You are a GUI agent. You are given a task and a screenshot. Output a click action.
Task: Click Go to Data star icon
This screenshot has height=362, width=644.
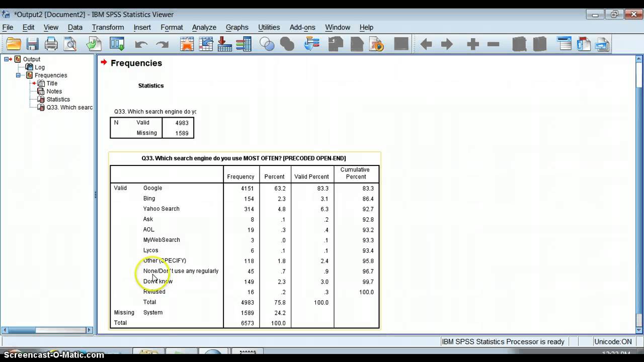tap(187, 44)
